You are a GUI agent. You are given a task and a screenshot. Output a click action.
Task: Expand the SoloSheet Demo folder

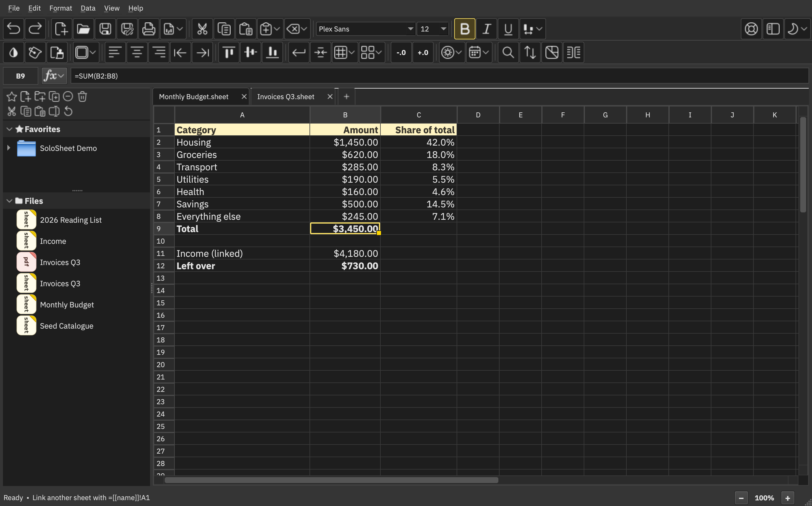click(x=9, y=148)
